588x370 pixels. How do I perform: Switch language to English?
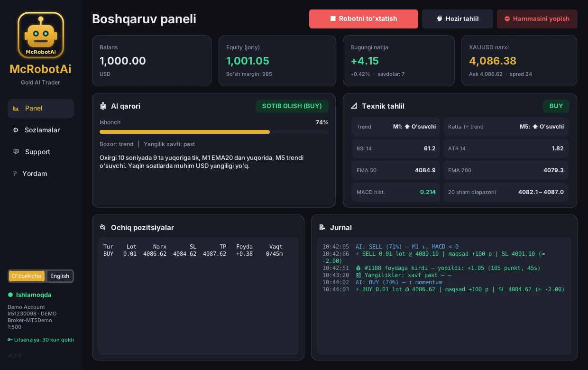[x=60, y=276]
